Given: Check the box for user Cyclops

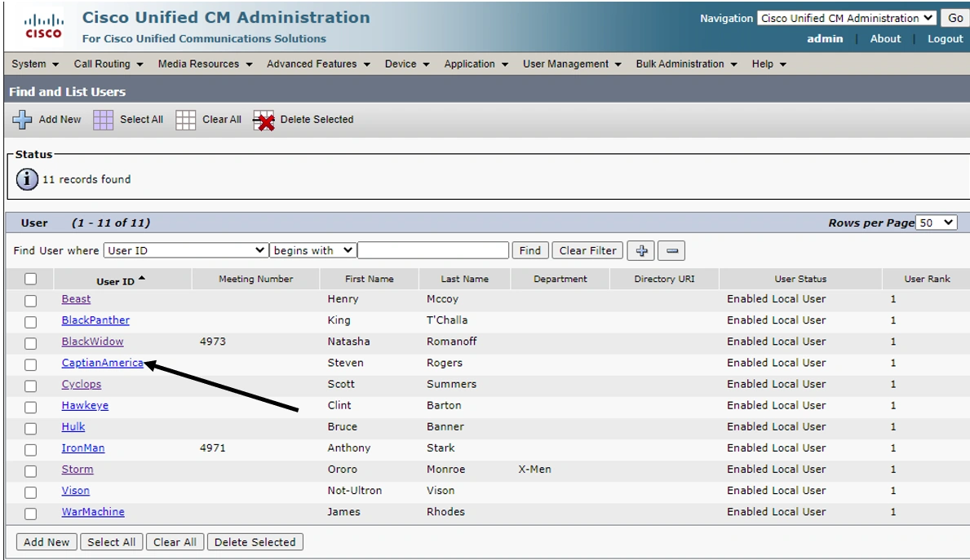Looking at the screenshot, I should point(30,386).
